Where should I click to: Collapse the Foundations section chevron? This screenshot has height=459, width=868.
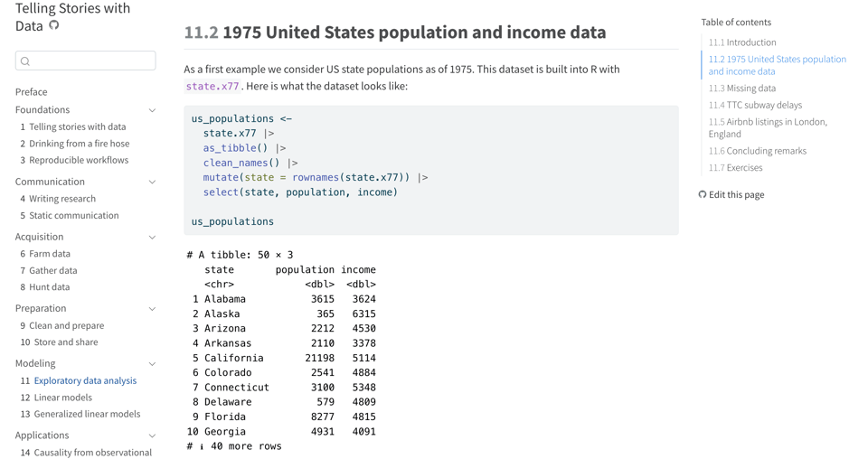(152, 110)
